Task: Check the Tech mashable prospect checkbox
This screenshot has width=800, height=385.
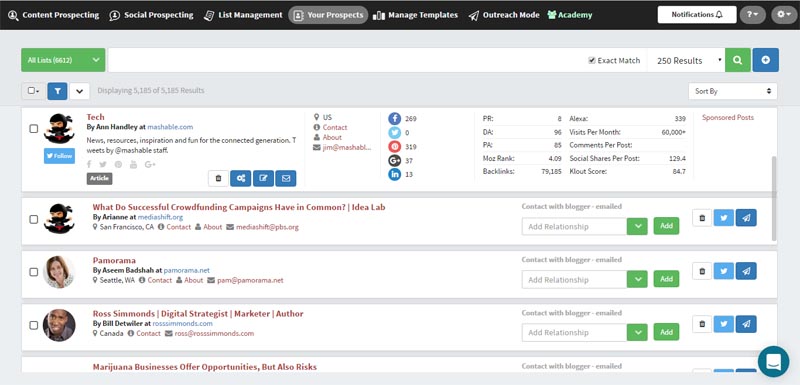Action: click(x=34, y=129)
